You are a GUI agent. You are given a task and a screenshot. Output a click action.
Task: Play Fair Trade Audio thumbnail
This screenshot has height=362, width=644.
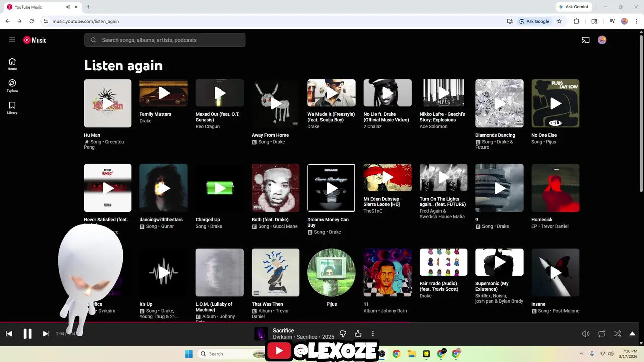coord(443,262)
